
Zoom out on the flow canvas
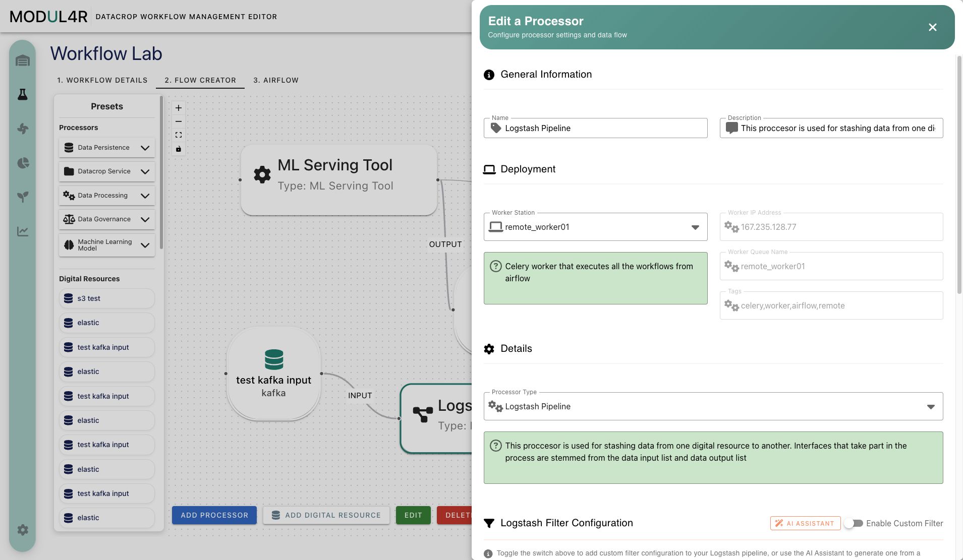pyautogui.click(x=179, y=121)
